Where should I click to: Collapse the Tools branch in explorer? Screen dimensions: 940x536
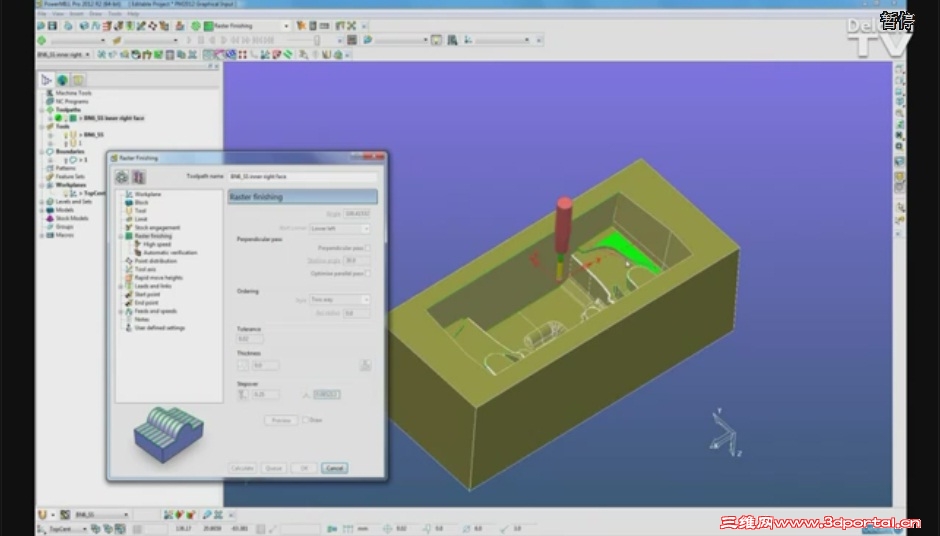(42, 127)
